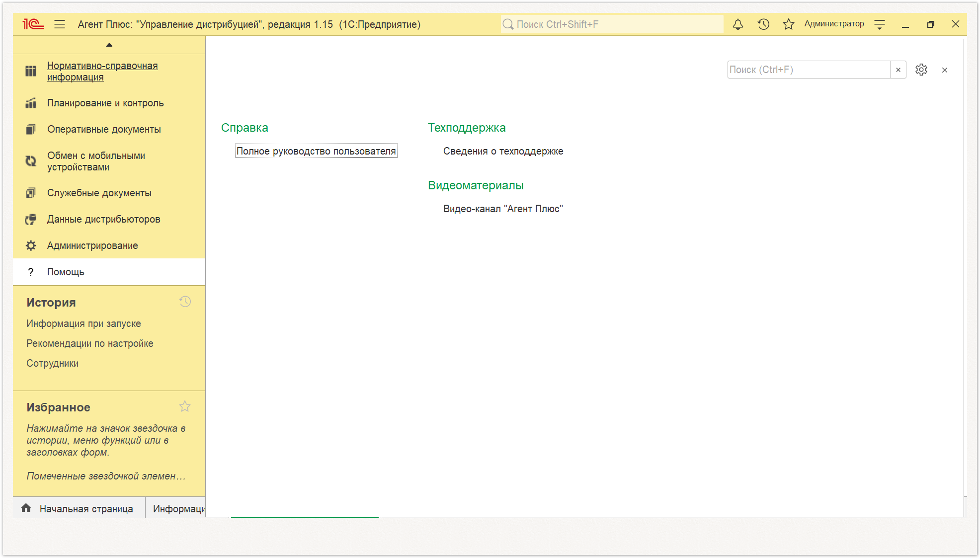This screenshot has height=558, width=980.
Task: Click the Избранное heading
Action: click(59, 407)
